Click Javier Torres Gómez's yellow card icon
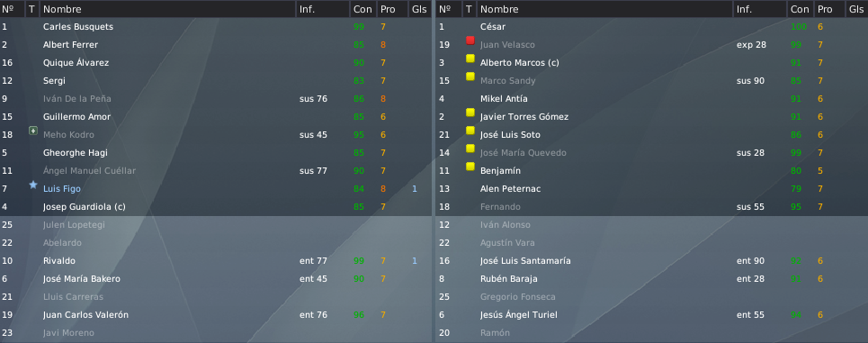This screenshot has height=343, width=868. 470,113
